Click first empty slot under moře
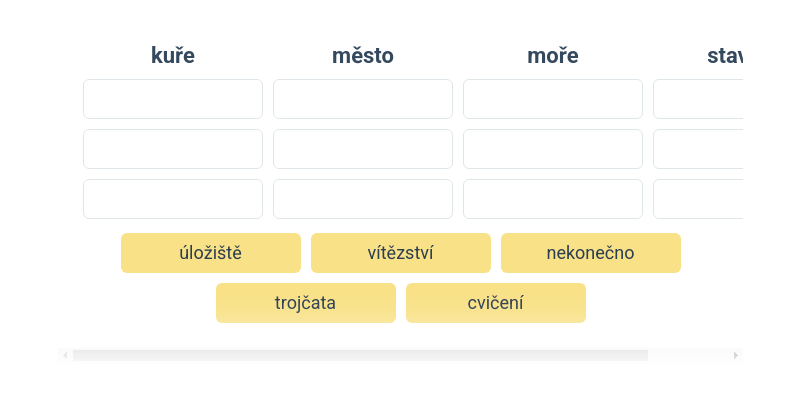This screenshot has height=400, width=800. (552, 99)
